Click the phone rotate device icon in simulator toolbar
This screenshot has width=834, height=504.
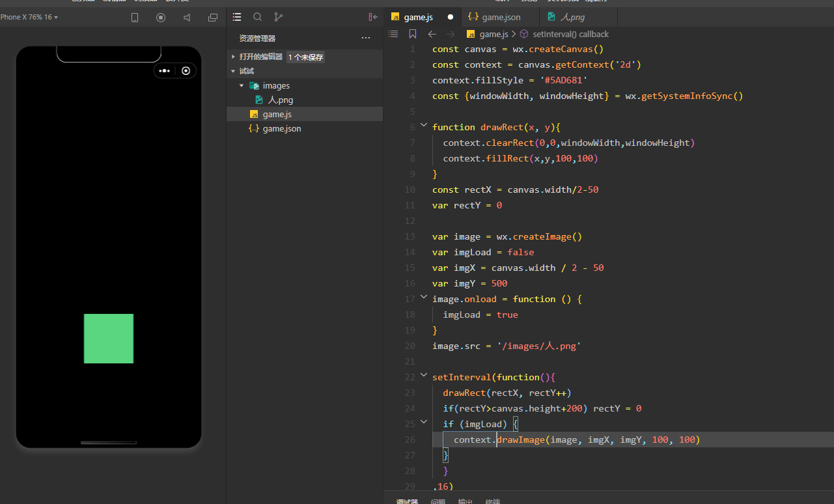click(x=135, y=18)
